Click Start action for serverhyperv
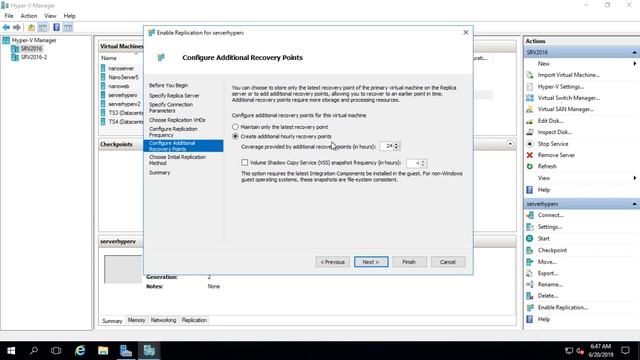Viewport: 640px width, 360px height. click(x=543, y=238)
